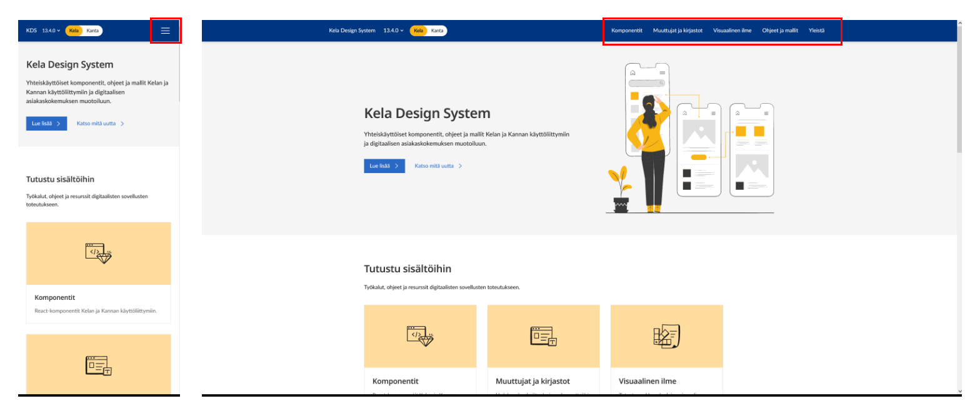Click the hero illustration of woman with phones
The width and height of the screenshot is (980, 416).
point(690,139)
